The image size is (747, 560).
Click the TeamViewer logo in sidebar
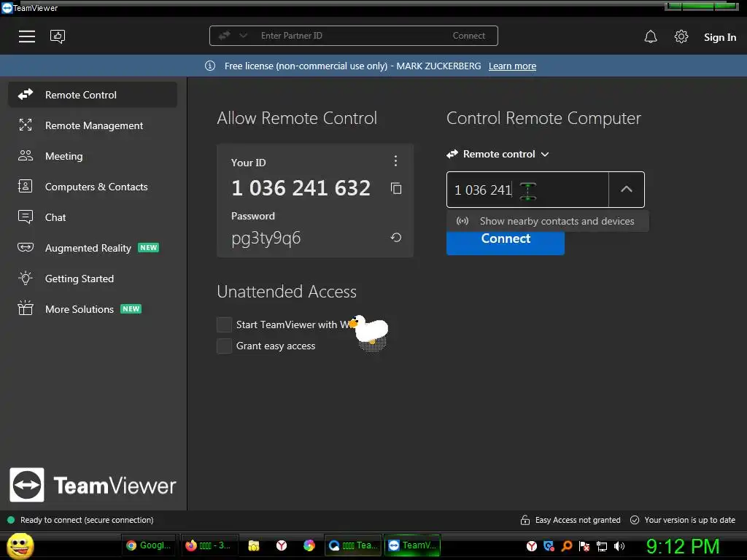pos(93,485)
